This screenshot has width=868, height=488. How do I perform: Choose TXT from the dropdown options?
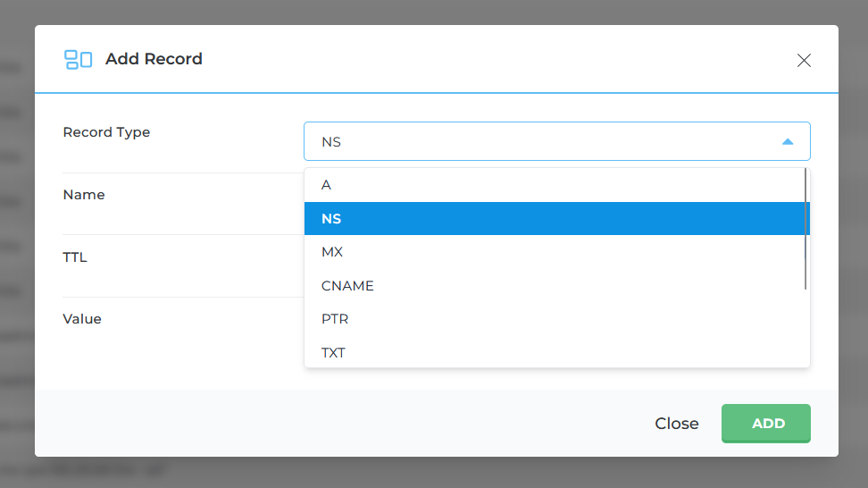coord(333,353)
